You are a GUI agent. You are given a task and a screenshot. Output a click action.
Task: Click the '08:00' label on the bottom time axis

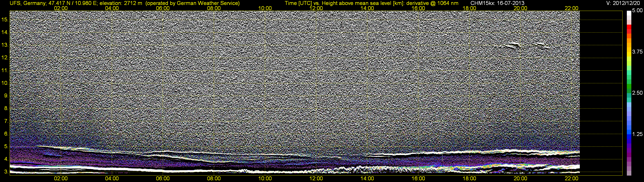[214, 179]
